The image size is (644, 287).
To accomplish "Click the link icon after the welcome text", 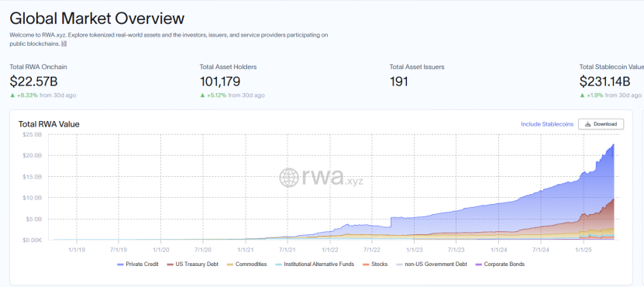I will [64, 44].
